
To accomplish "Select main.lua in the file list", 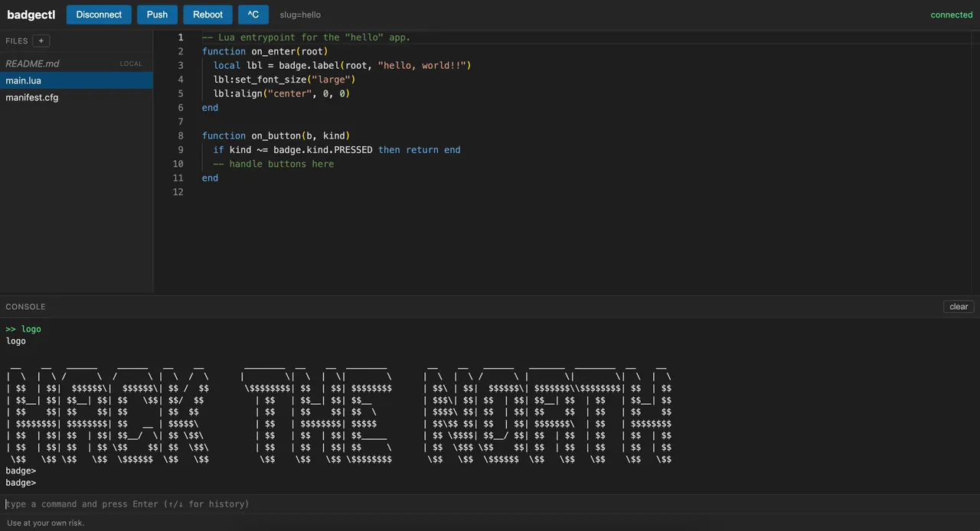I will tap(77, 80).
